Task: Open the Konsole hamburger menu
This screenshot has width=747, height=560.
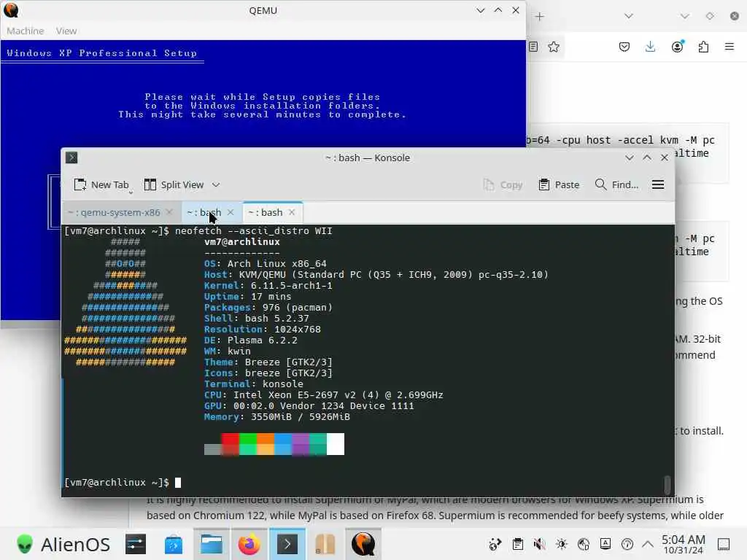Action: pyautogui.click(x=658, y=184)
